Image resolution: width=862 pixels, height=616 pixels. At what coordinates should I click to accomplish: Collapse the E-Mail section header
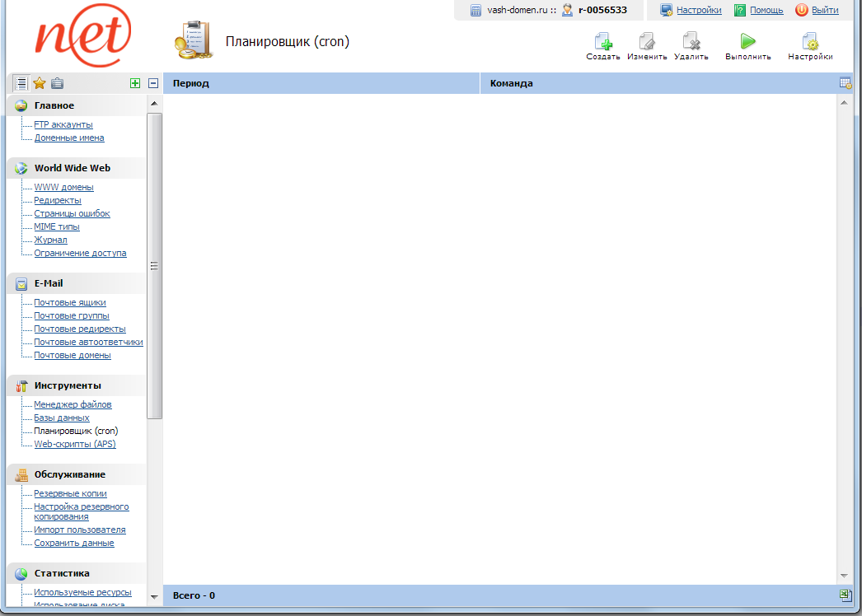[49, 283]
